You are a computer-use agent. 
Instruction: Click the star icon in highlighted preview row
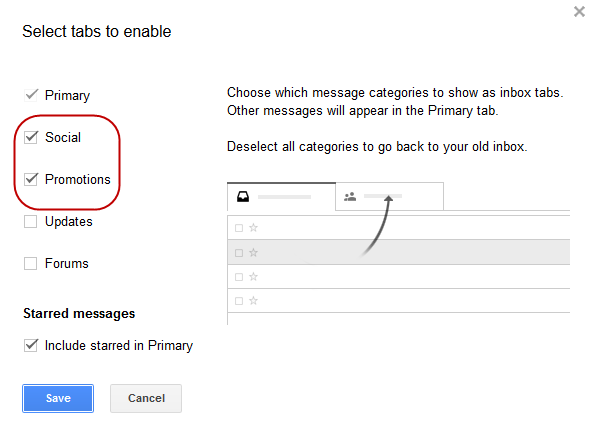tap(254, 253)
